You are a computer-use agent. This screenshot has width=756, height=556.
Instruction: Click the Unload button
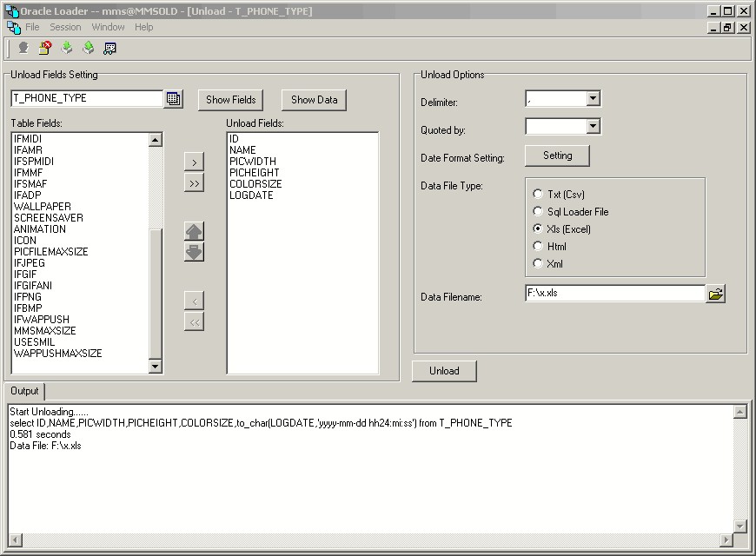point(444,371)
